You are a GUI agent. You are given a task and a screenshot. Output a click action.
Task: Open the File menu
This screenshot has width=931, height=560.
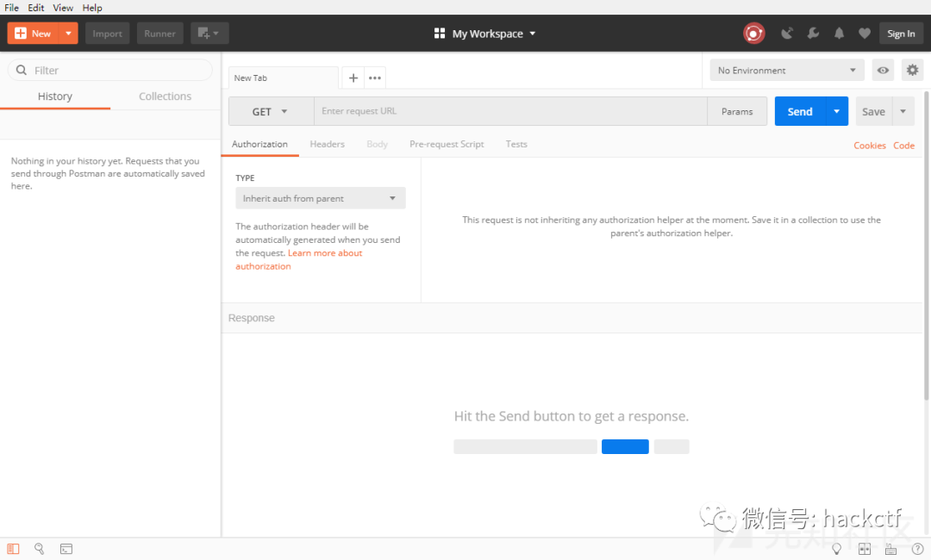coord(11,8)
